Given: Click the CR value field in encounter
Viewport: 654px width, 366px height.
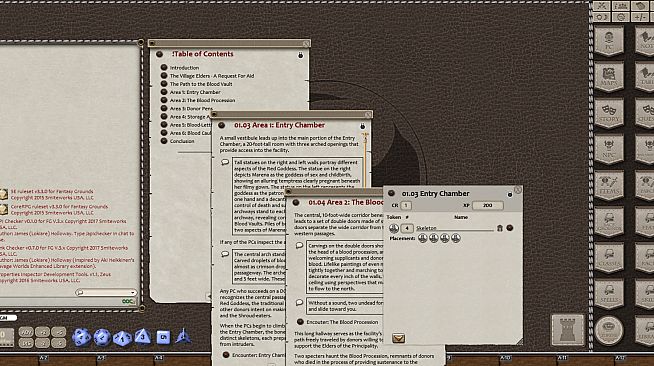Looking at the screenshot, I should click(406, 206).
